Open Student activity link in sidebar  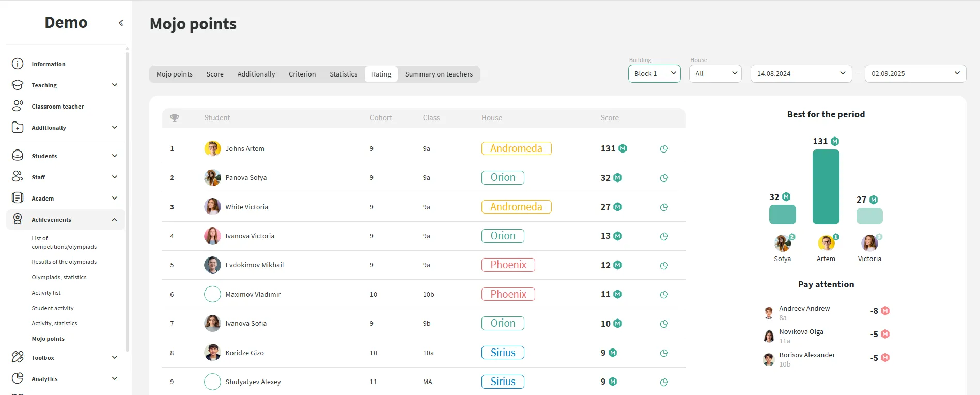pyautogui.click(x=53, y=308)
